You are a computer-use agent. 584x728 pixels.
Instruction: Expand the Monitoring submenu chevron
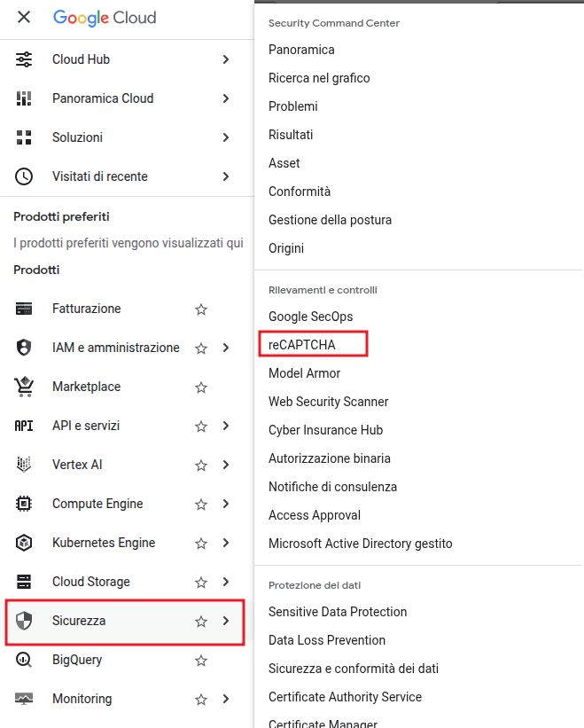pyautogui.click(x=226, y=699)
